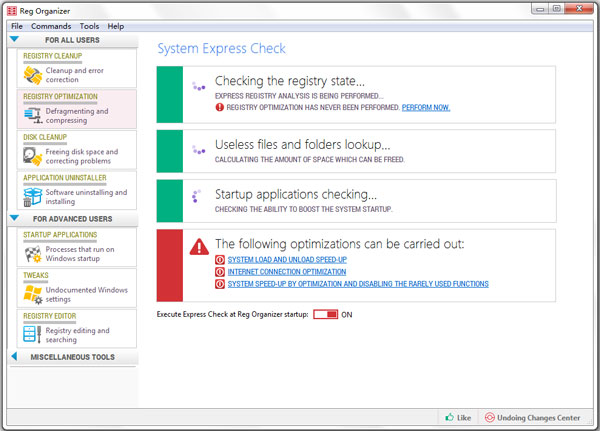
Task: Click the Perform Now link
Action: (426, 106)
